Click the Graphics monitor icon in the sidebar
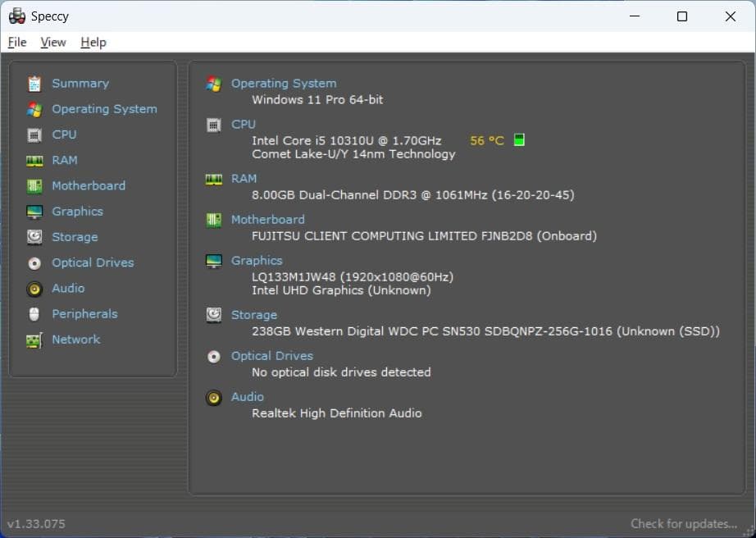The image size is (756, 538). 34,211
